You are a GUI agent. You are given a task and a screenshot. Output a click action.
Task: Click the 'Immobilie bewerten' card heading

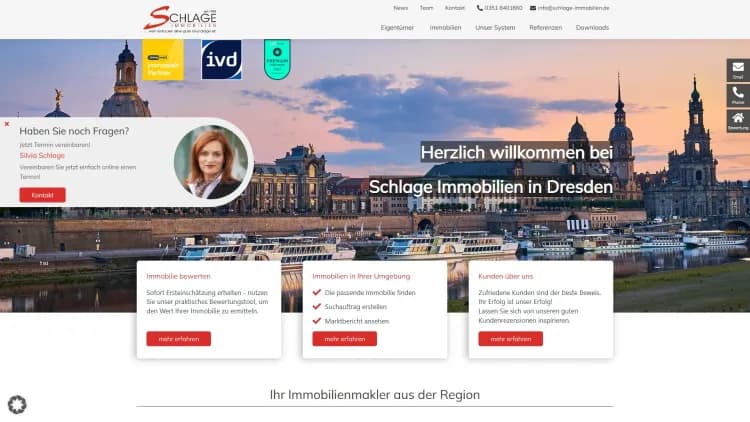pos(178,276)
